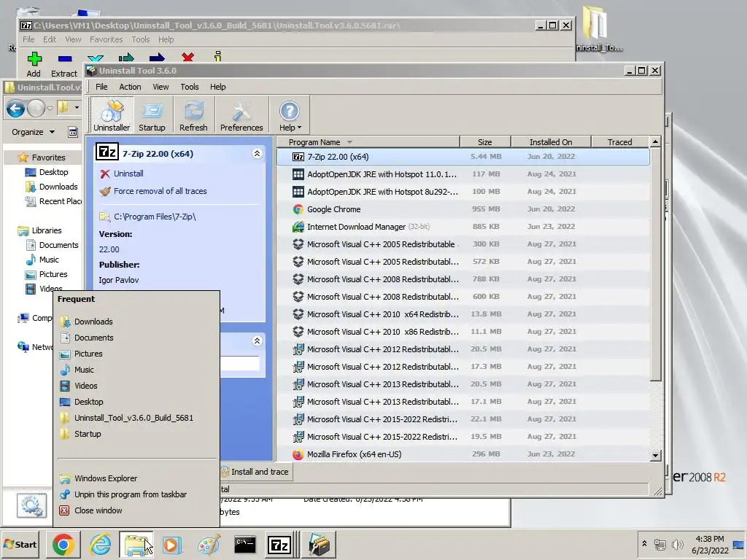Select the 22.1 MB Visual C++ 2015-2022 row
The width and height of the screenshot is (747, 560).
(462, 419)
